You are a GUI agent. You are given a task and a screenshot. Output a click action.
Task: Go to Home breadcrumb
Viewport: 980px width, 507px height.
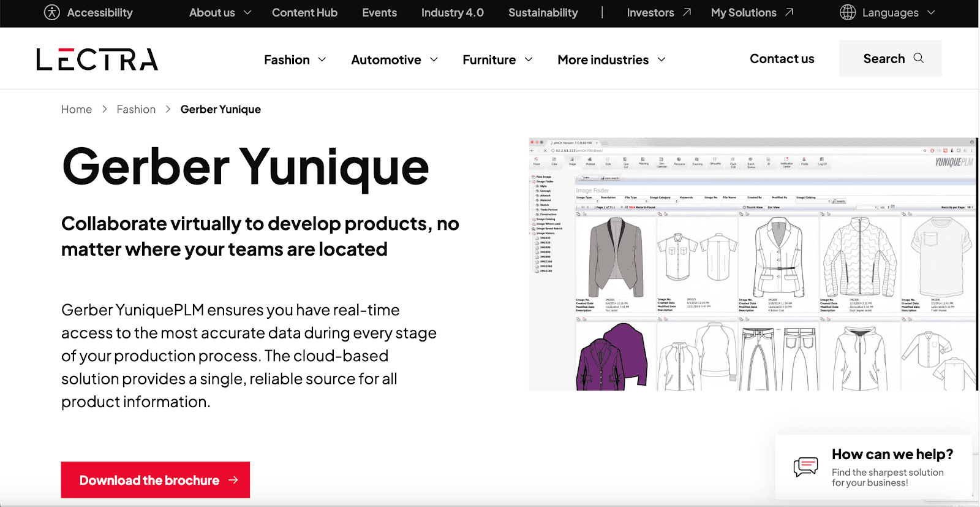(x=77, y=109)
